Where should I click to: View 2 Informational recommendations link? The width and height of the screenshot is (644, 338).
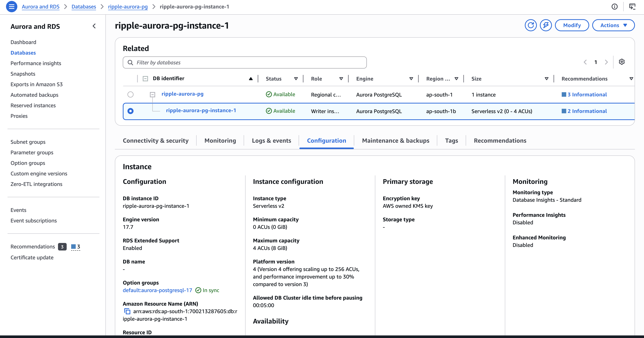point(587,111)
